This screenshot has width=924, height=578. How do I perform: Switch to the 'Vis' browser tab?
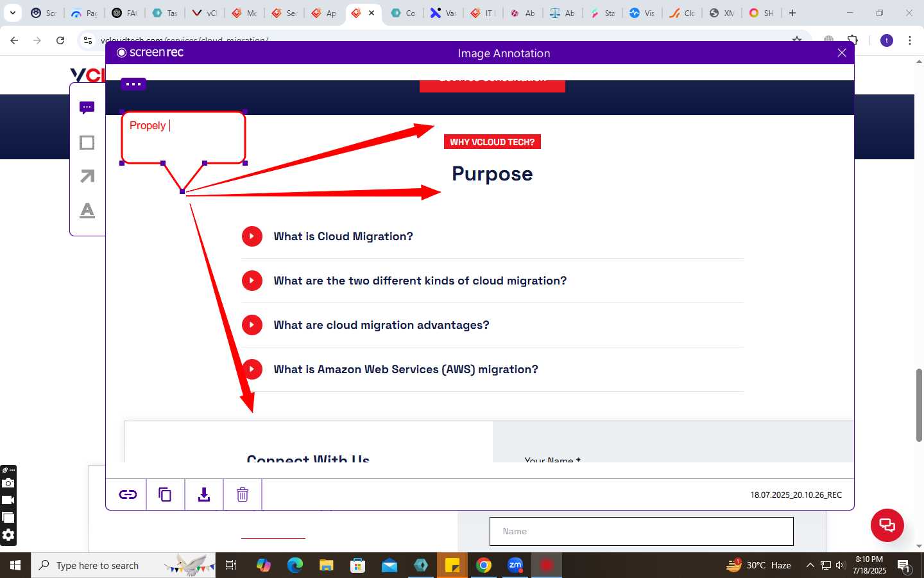pyautogui.click(x=642, y=13)
